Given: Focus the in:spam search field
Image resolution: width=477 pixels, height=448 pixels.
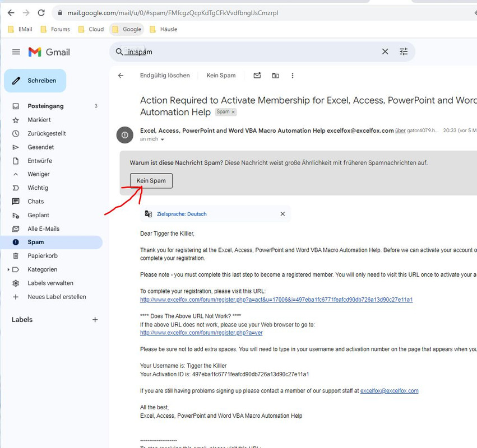Looking at the screenshot, I should [249, 52].
